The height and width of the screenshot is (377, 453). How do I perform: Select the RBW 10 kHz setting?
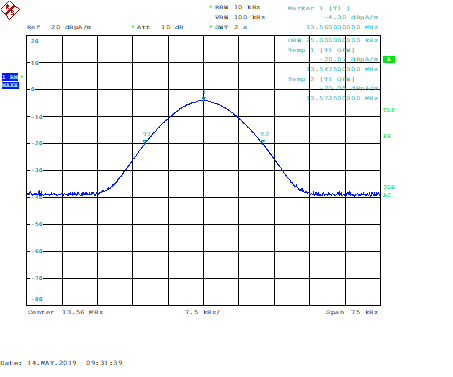237,7
